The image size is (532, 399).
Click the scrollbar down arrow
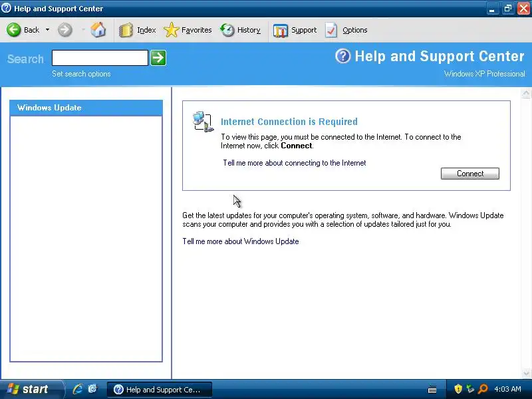point(526,373)
